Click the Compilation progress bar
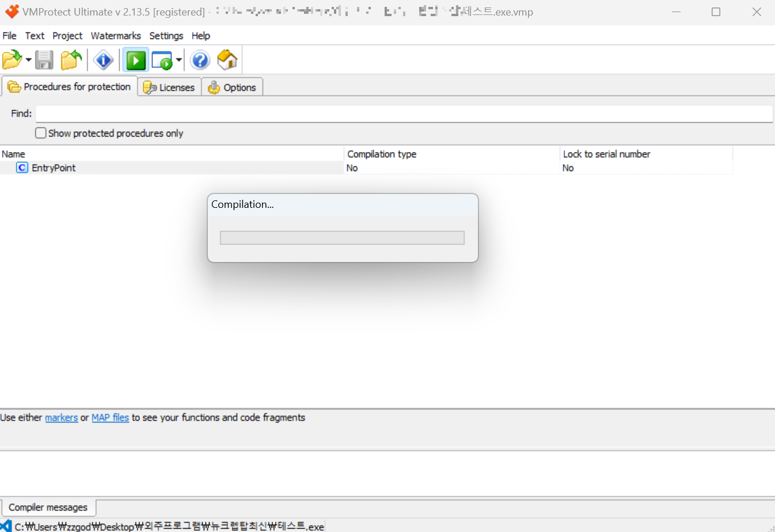This screenshot has width=775, height=532. click(x=342, y=238)
